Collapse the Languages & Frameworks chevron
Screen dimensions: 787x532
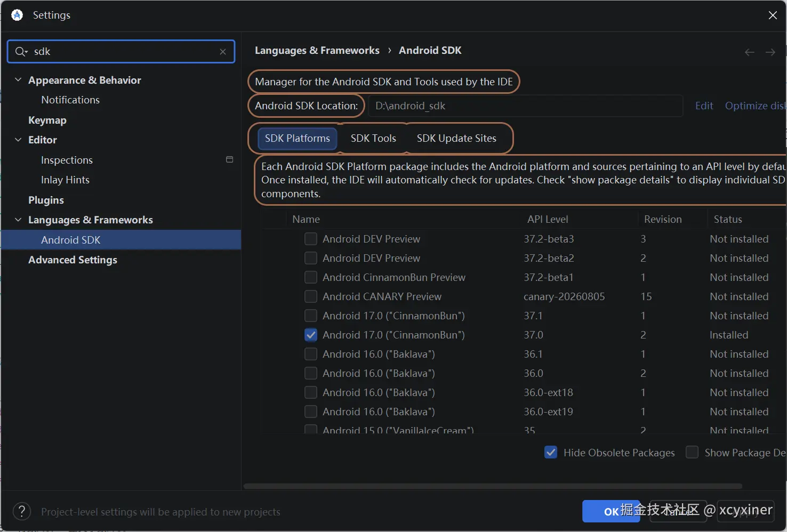pyautogui.click(x=18, y=220)
